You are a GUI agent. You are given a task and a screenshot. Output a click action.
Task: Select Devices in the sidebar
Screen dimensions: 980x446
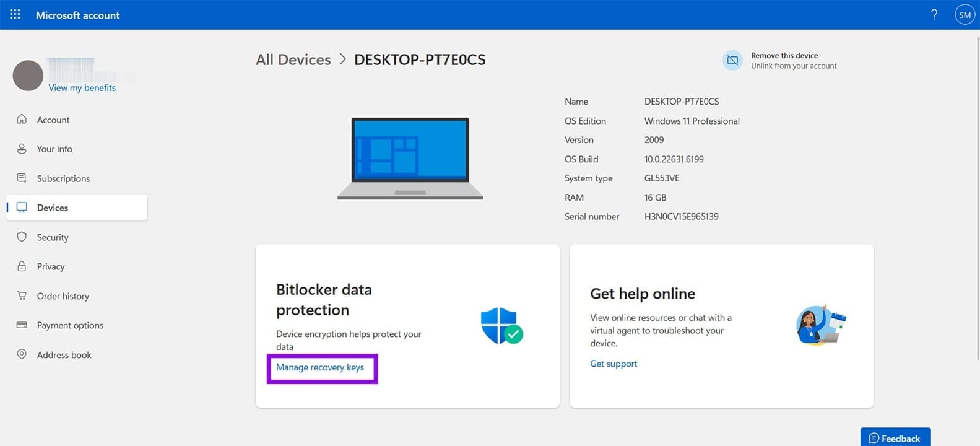pyautogui.click(x=77, y=208)
